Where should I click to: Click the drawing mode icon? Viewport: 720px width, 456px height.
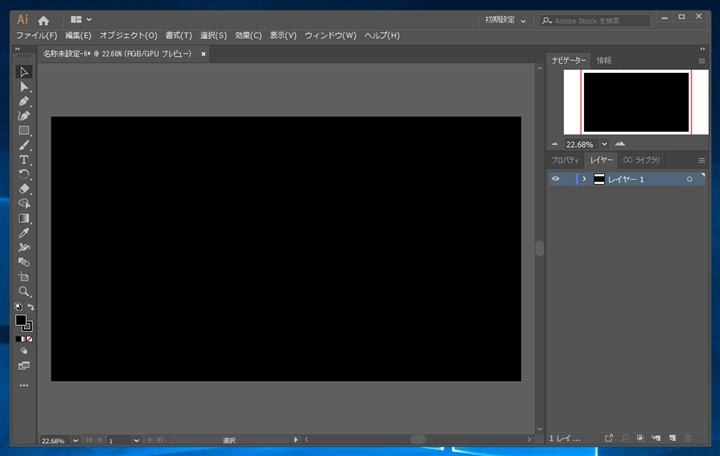pos(24,351)
